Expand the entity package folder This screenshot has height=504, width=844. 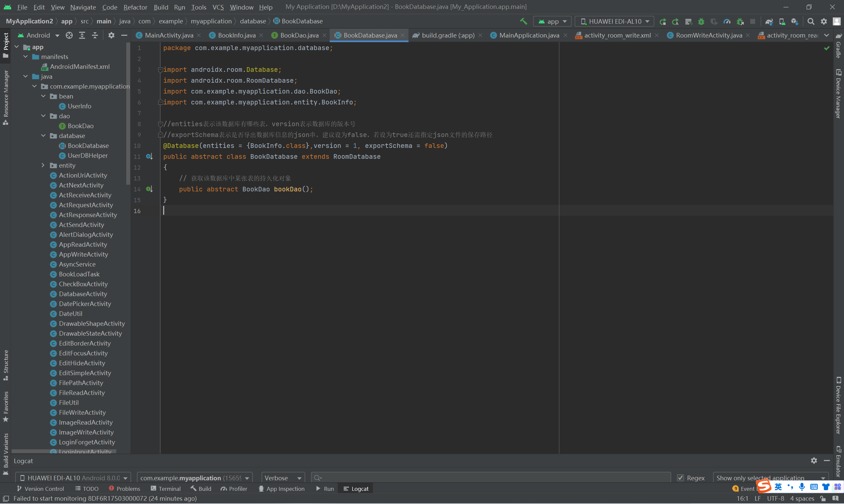43,165
